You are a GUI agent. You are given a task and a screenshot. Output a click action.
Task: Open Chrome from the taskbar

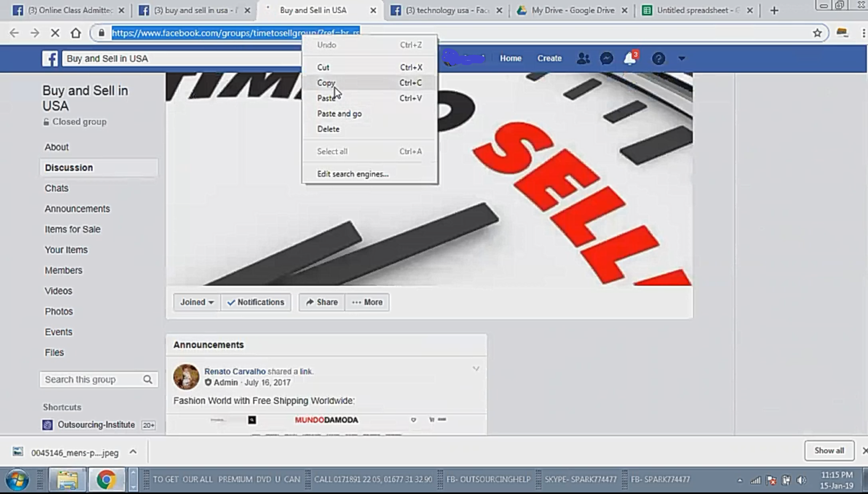coord(106,480)
